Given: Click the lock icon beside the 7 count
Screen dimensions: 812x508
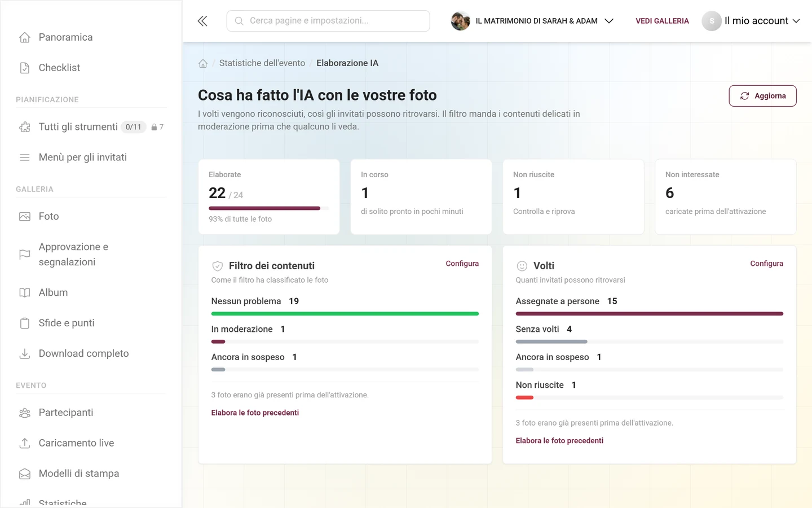Looking at the screenshot, I should 154,127.
